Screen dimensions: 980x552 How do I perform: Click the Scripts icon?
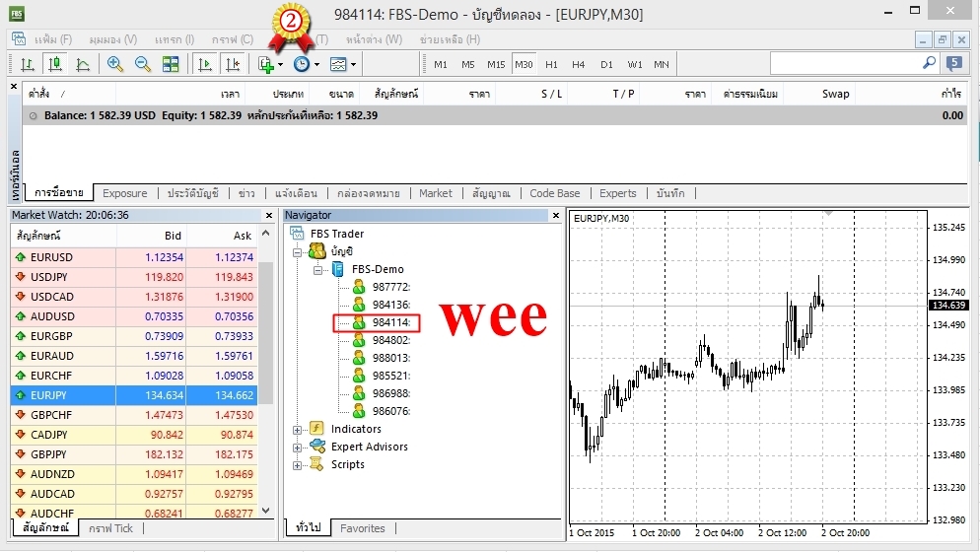click(x=316, y=464)
